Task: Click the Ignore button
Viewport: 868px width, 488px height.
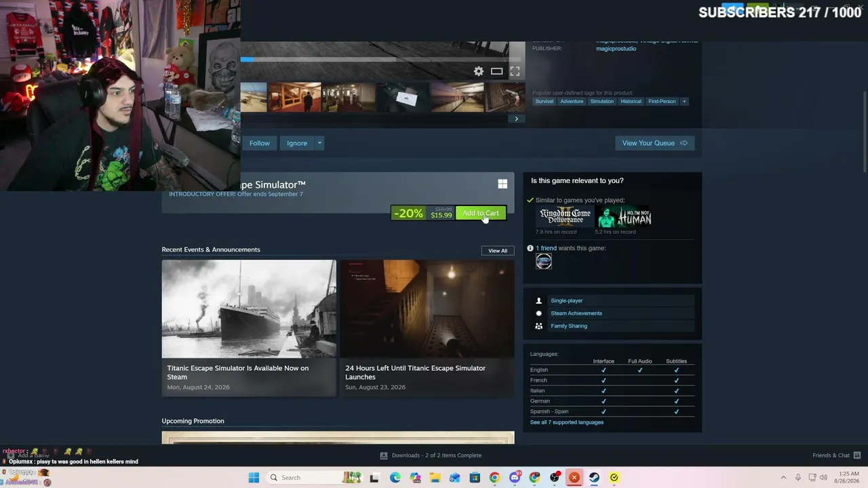Action: pos(297,143)
